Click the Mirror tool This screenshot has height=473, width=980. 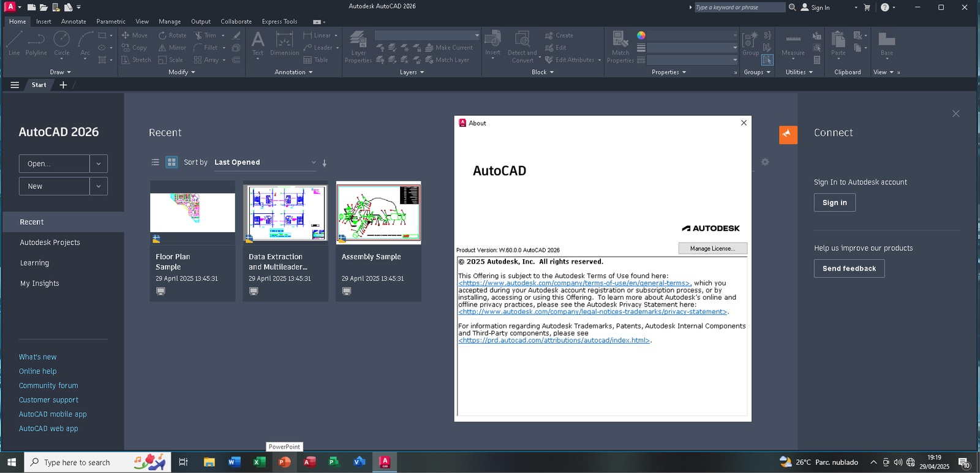[x=172, y=48]
